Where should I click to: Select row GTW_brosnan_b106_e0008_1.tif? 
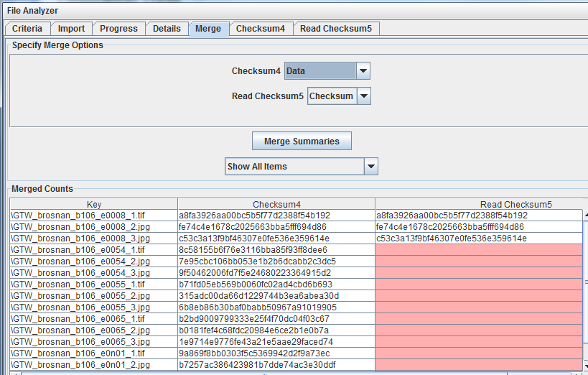click(93, 216)
